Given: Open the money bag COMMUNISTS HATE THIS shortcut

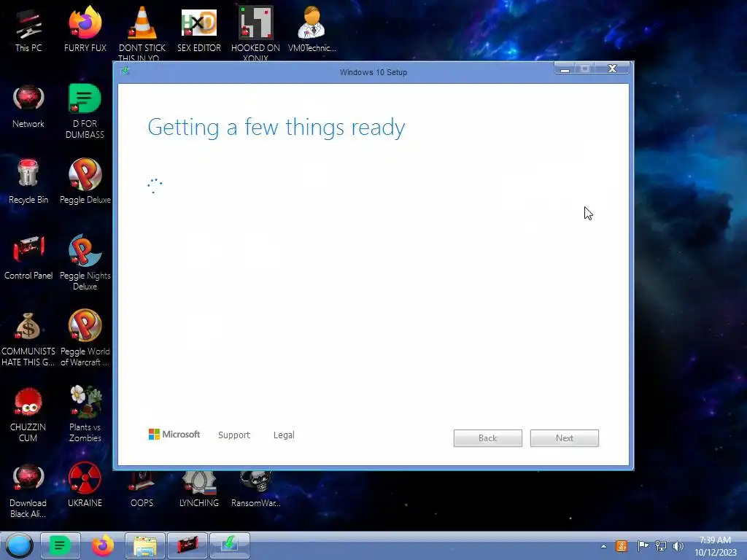Looking at the screenshot, I should tap(28, 339).
